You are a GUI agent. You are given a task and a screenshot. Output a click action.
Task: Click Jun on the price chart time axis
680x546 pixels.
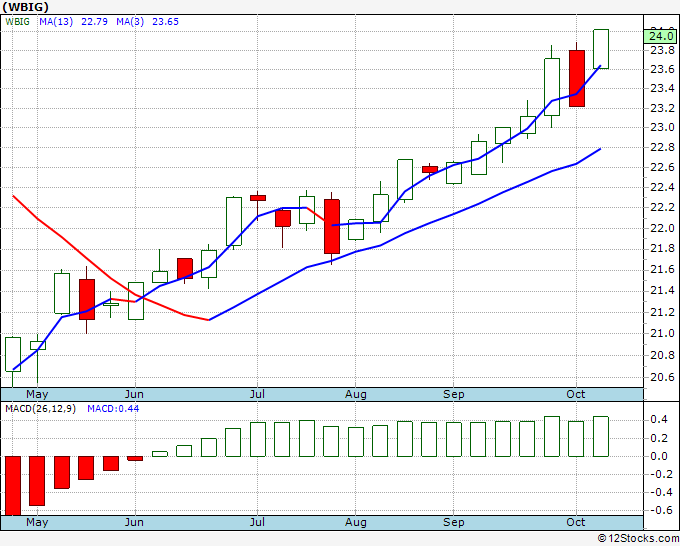(134, 394)
